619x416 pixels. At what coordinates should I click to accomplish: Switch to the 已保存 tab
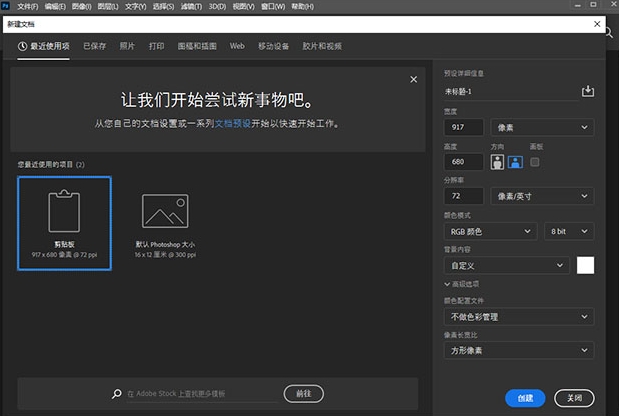tap(95, 46)
